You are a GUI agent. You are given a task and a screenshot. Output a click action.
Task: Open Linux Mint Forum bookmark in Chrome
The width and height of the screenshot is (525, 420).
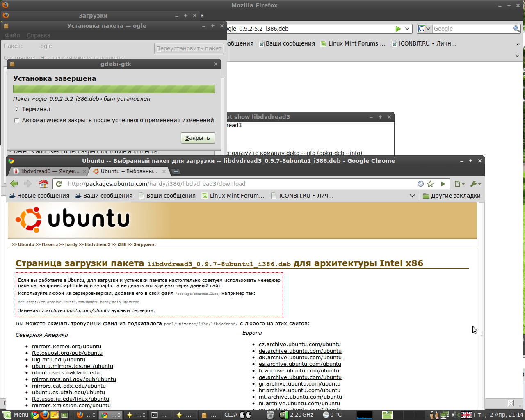click(x=233, y=196)
